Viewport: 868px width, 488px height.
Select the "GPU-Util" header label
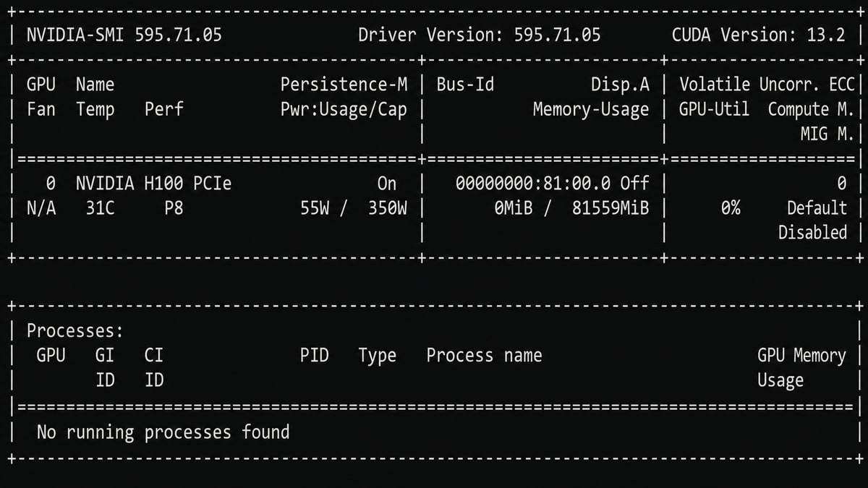[x=714, y=109]
